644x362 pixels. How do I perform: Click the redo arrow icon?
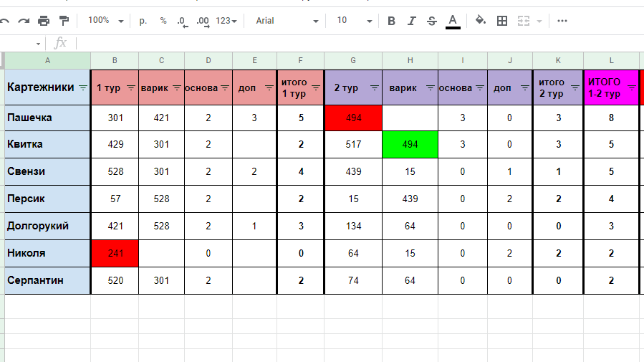24,21
